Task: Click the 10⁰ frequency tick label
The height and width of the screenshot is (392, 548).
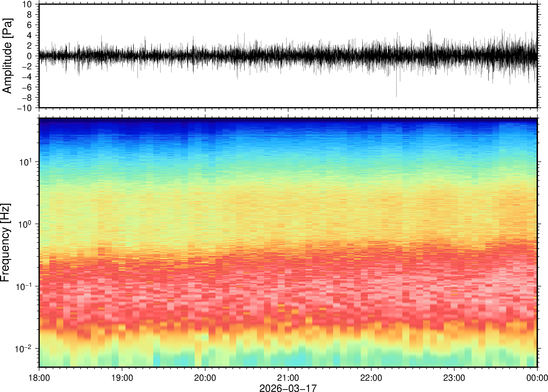Action: click(x=25, y=224)
